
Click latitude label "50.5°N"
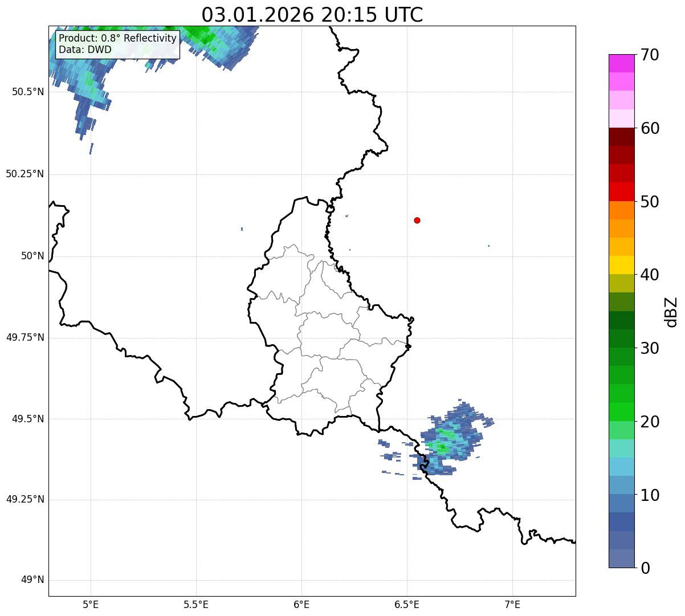pyautogui.click(x=28, y=92)
